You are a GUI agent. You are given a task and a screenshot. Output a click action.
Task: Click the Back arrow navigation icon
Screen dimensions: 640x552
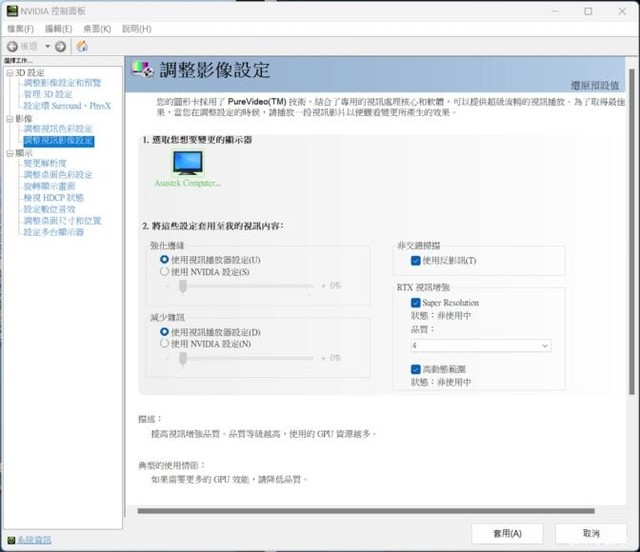(x=13, y=46)
